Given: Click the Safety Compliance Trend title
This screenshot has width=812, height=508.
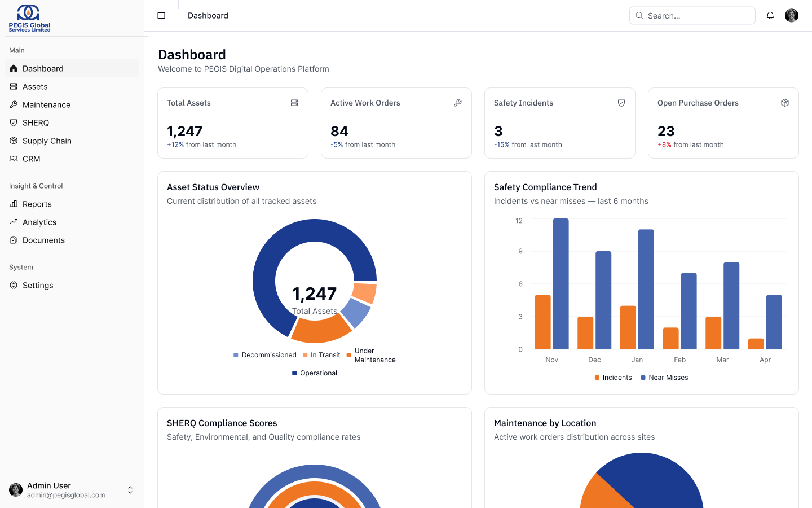Looking at the screenshot, I should pyautogui.click(x=545, y=187).
